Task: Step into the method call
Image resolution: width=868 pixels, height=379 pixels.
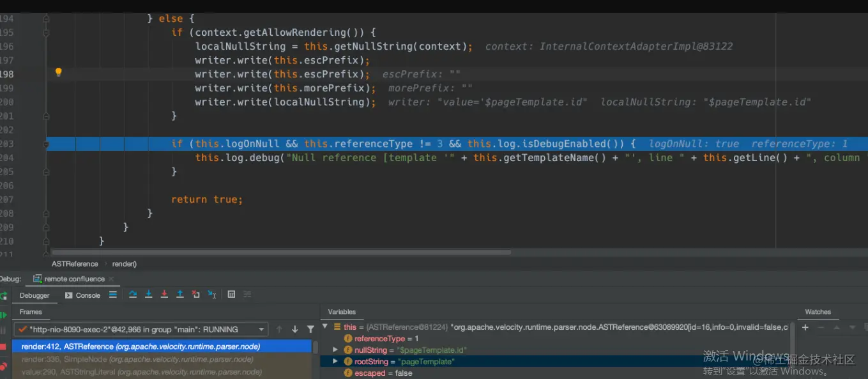Action: coord(149,295)
